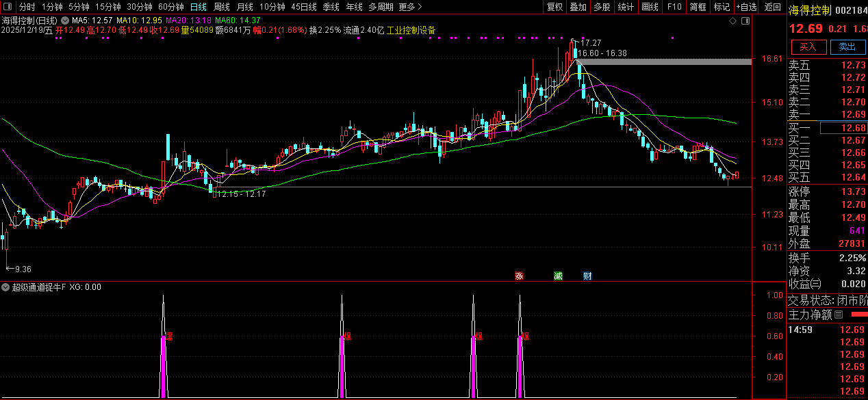This screenshot has width=868, height=400.
Task: Click the 海得控制(日线) chart title
Action: point(29,21)
